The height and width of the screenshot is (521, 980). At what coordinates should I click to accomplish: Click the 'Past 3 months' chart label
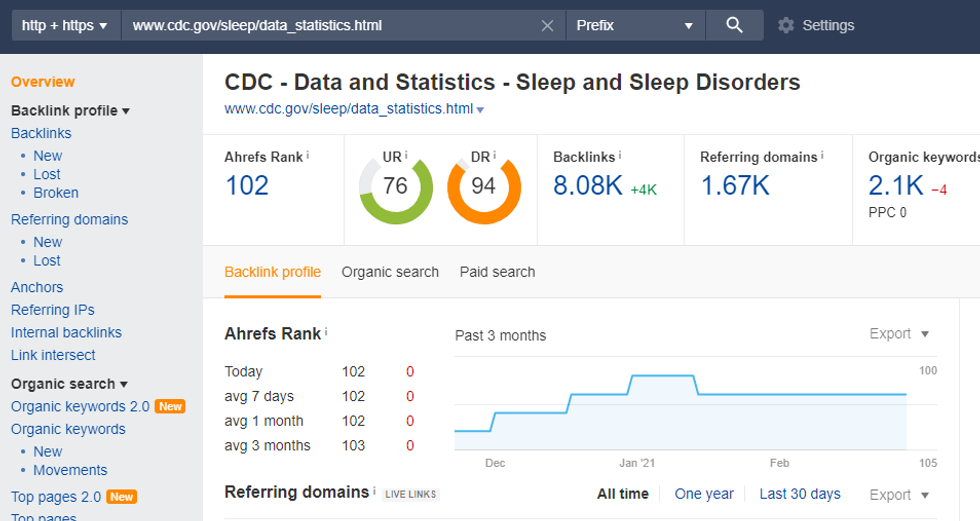click(x=501, y=336)
